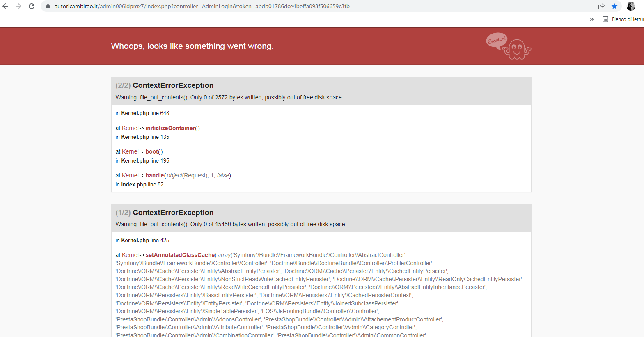Click the Kernel->handle method name
The height and width of the screenshot is (337, 644).
[x=155, y=175]
